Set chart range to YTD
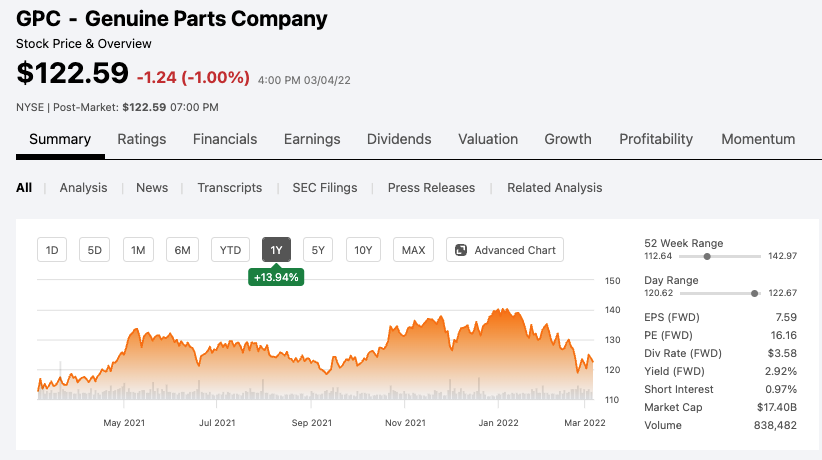The image size is (822, 460). coord(230,250)
